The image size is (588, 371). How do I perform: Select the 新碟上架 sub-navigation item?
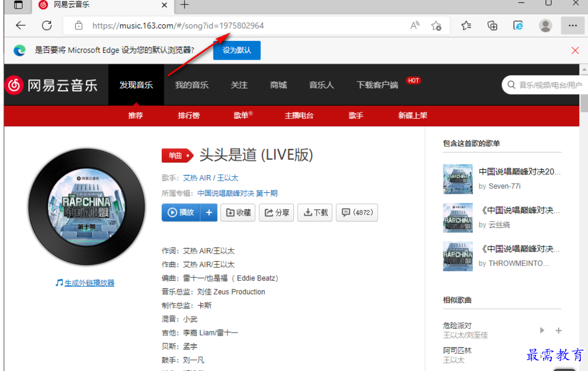coord(413,116)
